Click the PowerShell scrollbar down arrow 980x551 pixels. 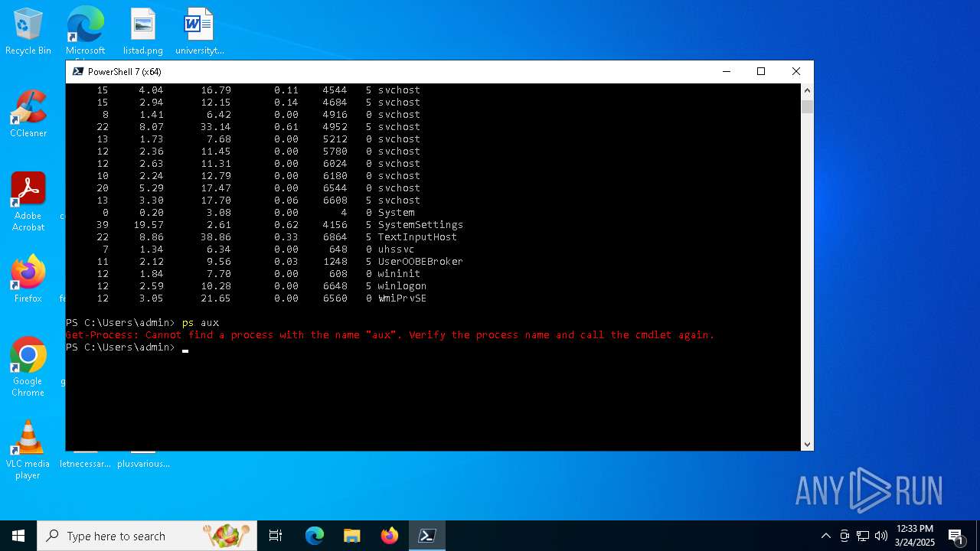point(807,444)
